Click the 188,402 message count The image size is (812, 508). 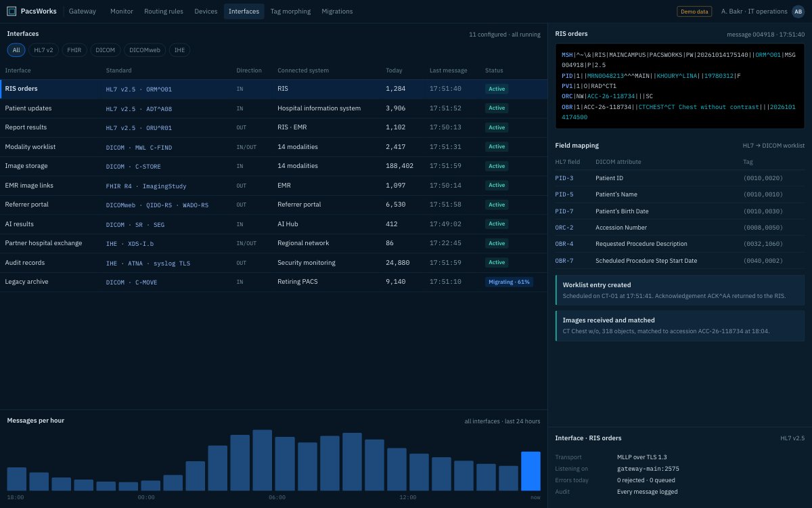pyautogui.click(x=399, y=166)
